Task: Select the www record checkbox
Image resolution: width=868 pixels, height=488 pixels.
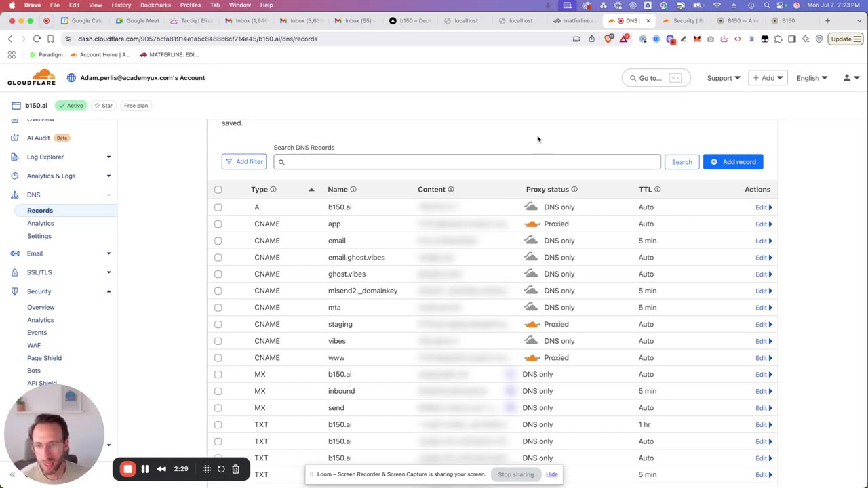Action: 218,358
